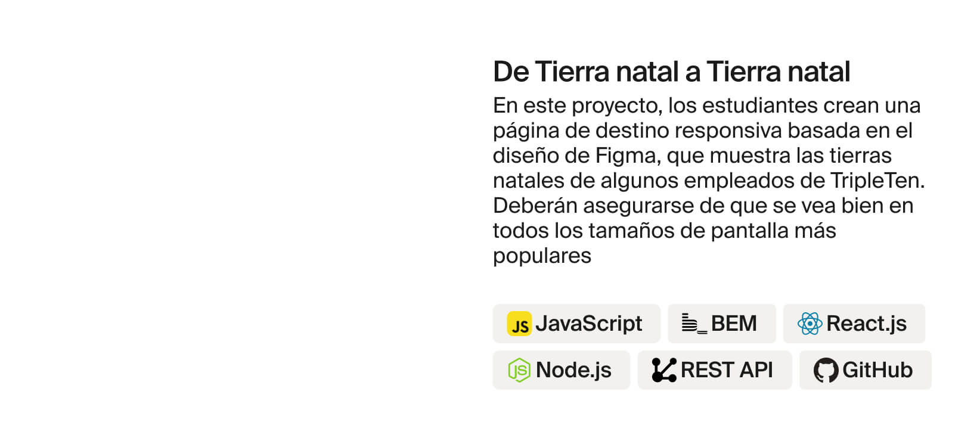Select the BEM tag label

pyautogui.click(x=734, y=324)
